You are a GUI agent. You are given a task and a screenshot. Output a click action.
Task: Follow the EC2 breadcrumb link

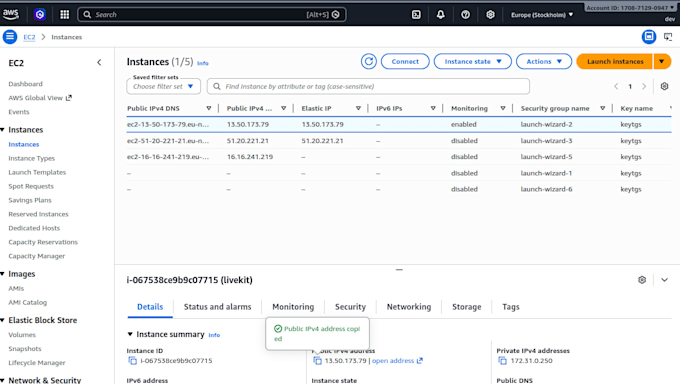coord(29,37)
